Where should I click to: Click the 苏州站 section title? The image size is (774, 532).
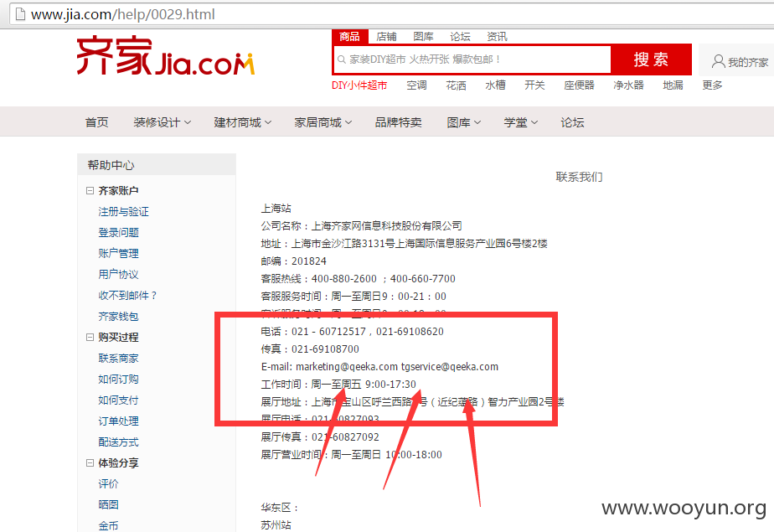coord(276,525)
